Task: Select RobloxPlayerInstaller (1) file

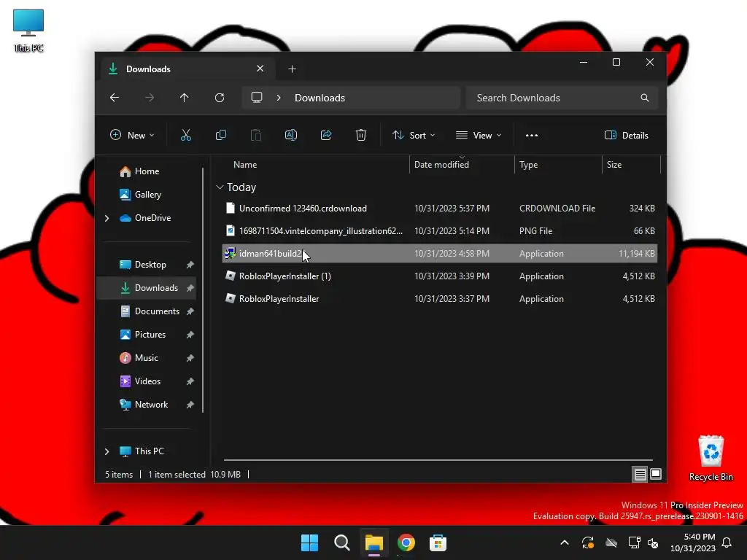Action: coord(439,276)
